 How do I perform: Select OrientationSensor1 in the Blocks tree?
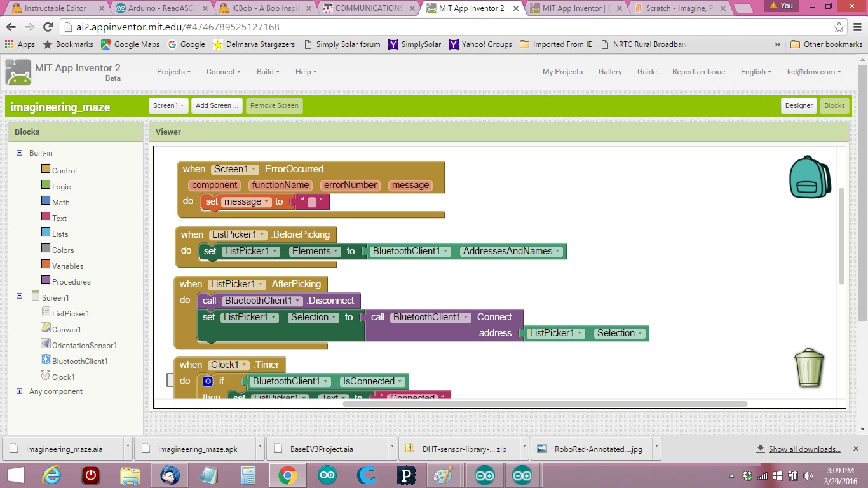point(79,345)
